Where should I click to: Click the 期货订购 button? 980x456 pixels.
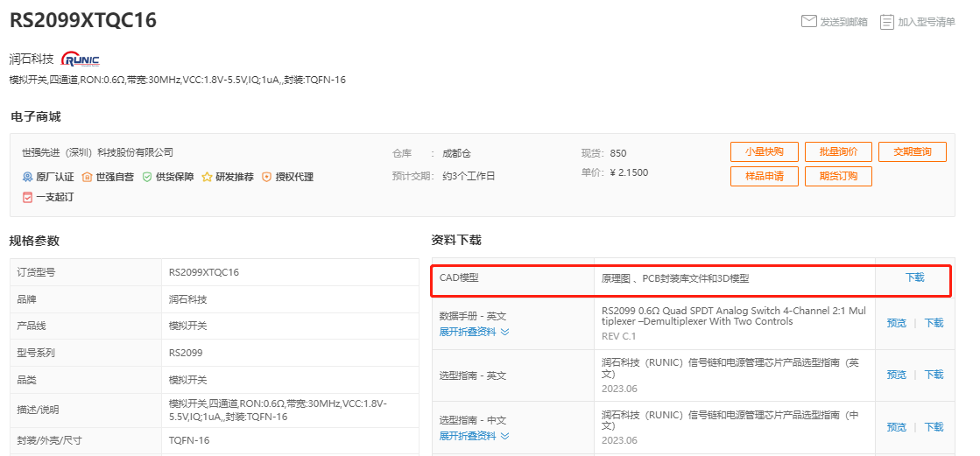(838, 176)
